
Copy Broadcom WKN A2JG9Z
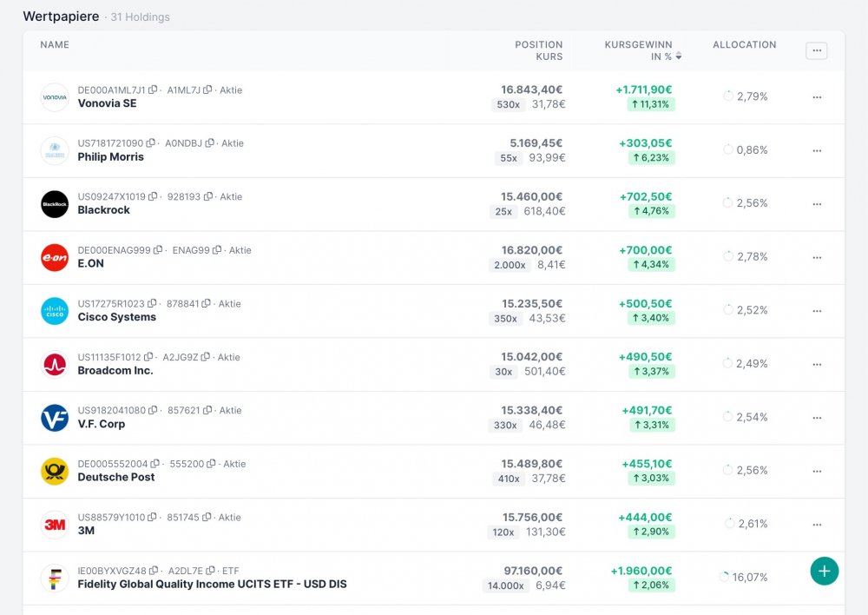206,357
